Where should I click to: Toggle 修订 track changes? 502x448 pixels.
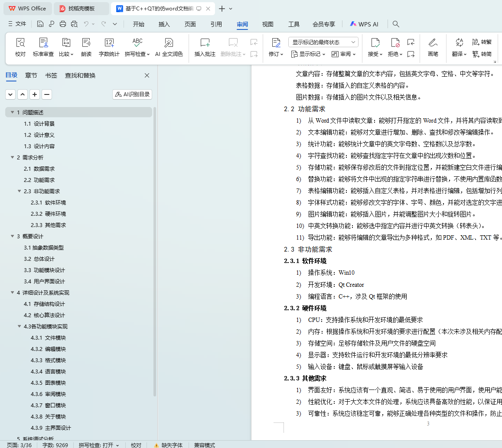click(x=276, y=47)
